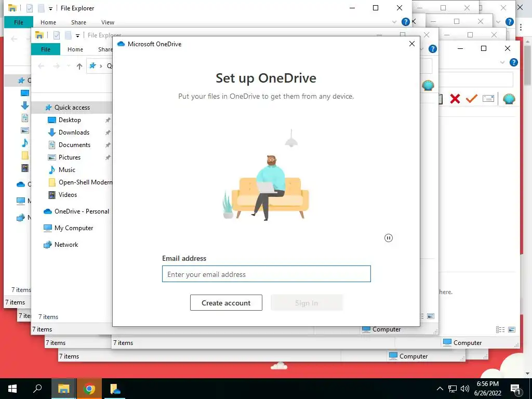Click the orange checkmark Properties icon in the right window

(x=472, y=99)
